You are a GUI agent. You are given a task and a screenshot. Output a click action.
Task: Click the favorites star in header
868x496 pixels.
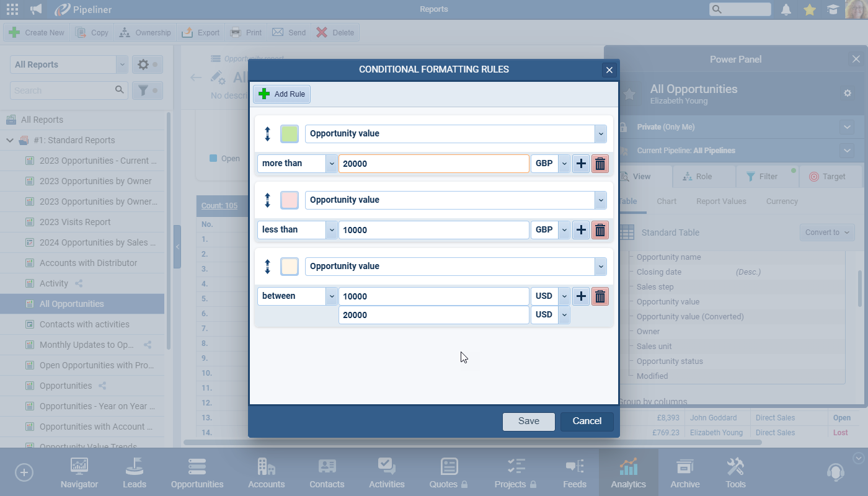click(x=809, y=9)
